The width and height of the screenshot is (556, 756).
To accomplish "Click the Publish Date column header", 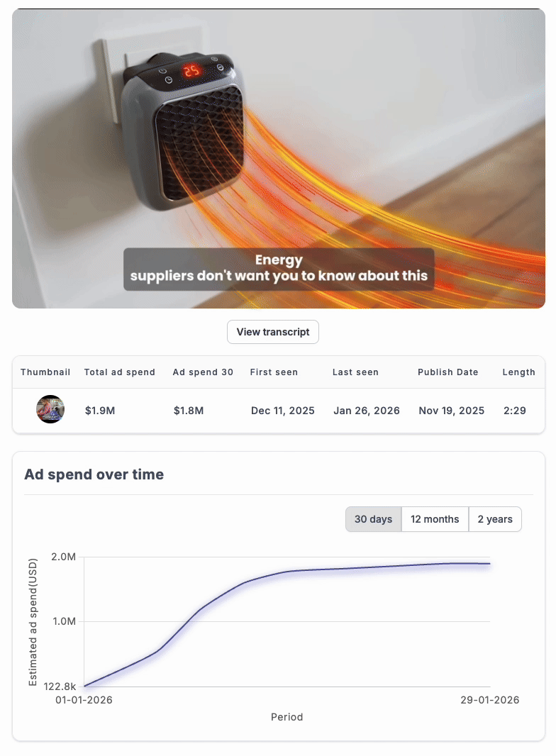I will tap(448, 372).
